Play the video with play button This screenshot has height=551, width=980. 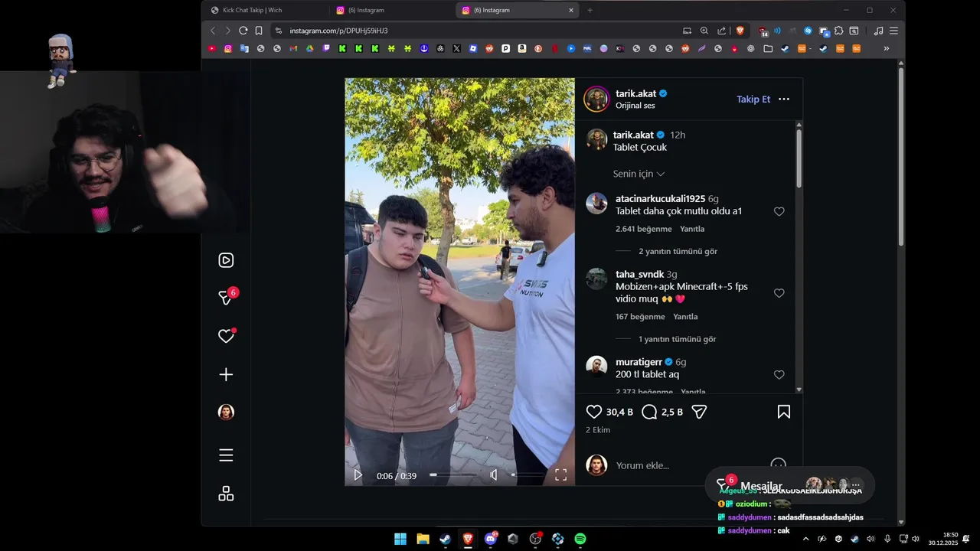(x=358, y=475)
